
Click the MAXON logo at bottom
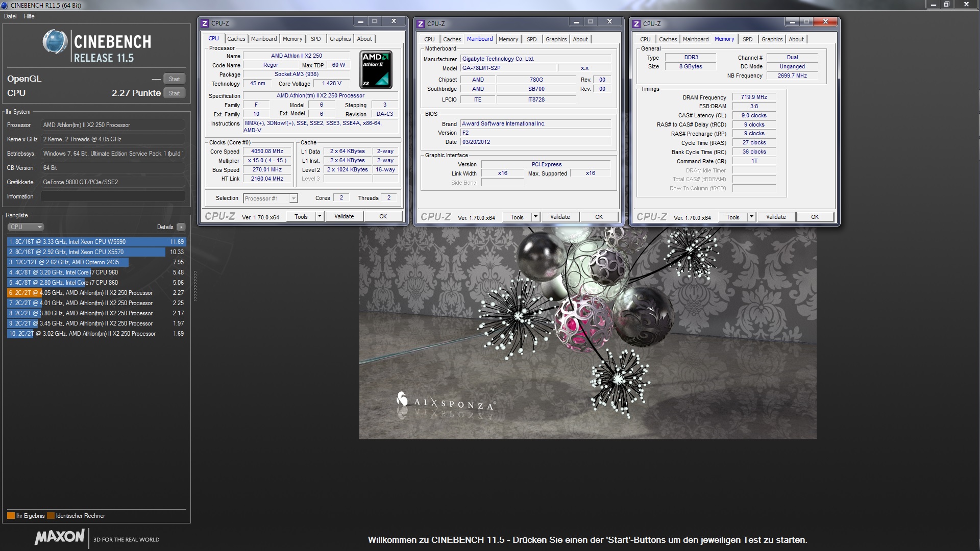coord(60,537)
